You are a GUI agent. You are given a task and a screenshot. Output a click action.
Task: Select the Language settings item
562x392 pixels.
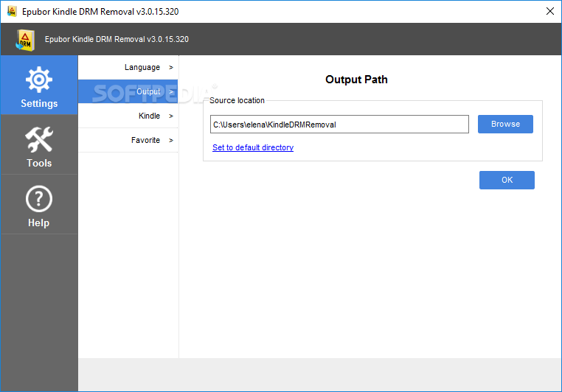point(128,67)
